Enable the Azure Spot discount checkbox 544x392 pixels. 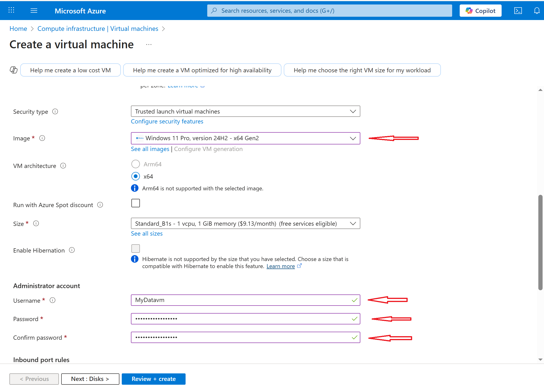[135, 203]
